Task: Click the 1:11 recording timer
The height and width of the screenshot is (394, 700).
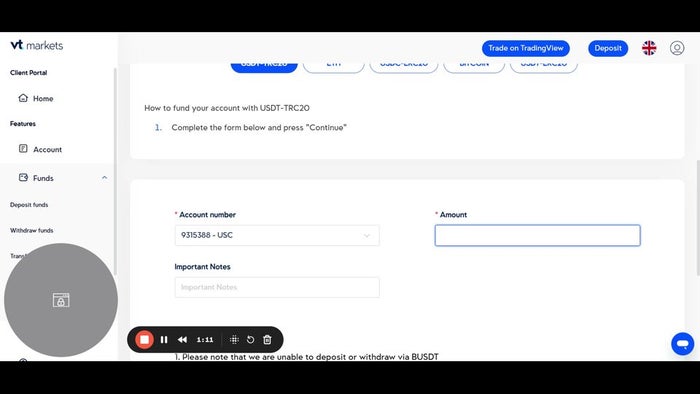Action: tap(205, 340)
